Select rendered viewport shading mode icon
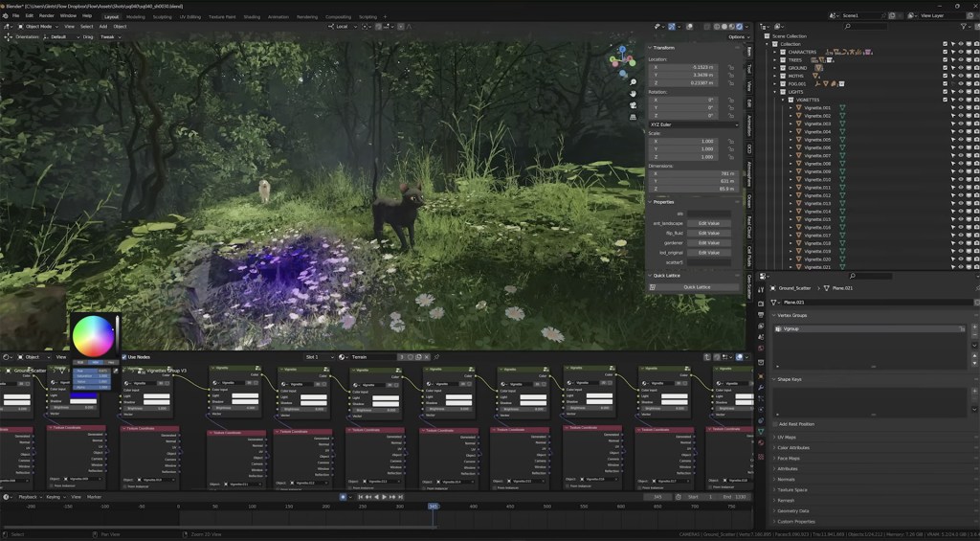Screen dimensions: 980x541 [740, 27]
